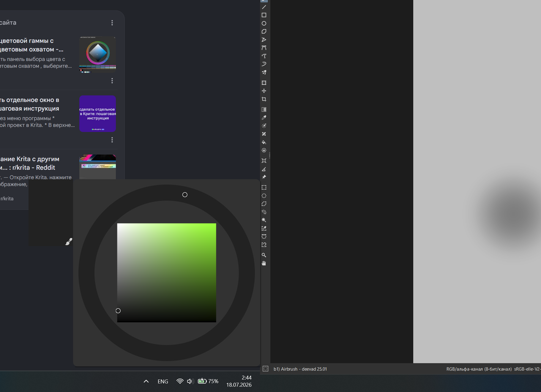The width and height of the screenshot is (541, 392).
Task: Choose the Ellipse shape tool
Action: 264,23
